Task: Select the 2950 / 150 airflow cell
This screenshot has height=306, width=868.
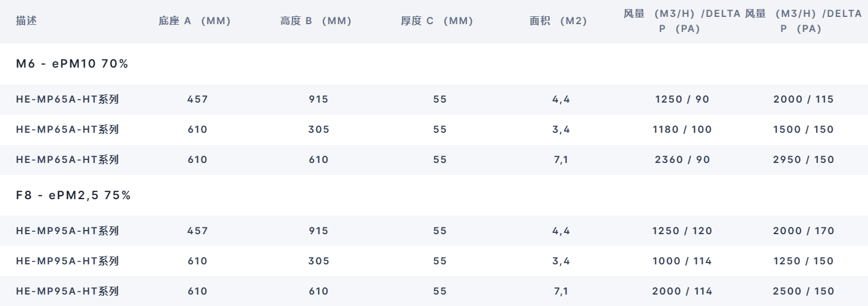Action: (804, 160)
